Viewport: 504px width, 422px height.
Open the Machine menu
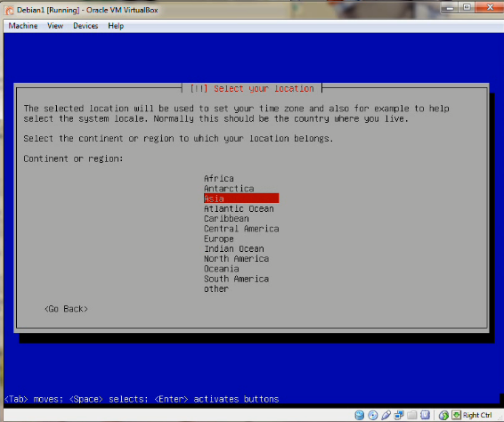coord(23,26)
